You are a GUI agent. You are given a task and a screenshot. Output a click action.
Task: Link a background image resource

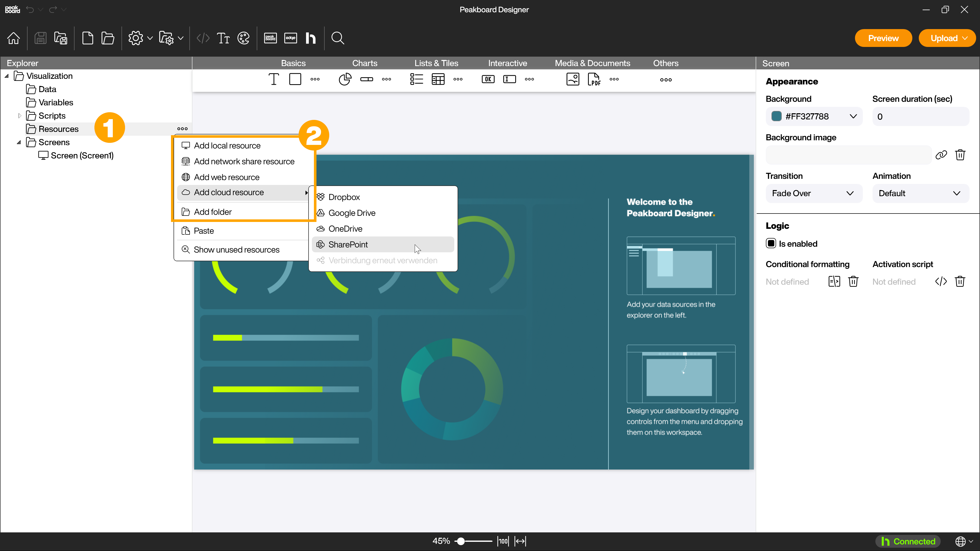coord(941,155)
